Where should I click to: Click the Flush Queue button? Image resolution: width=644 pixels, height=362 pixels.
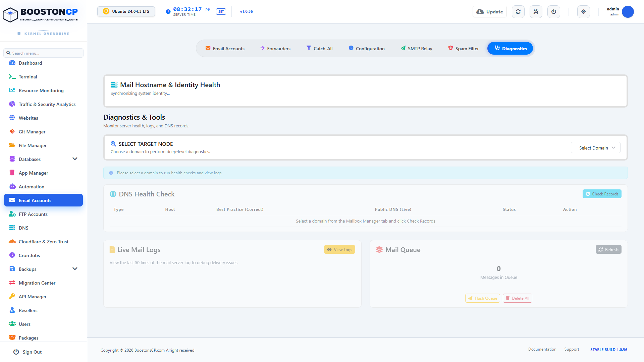(482, 298)
